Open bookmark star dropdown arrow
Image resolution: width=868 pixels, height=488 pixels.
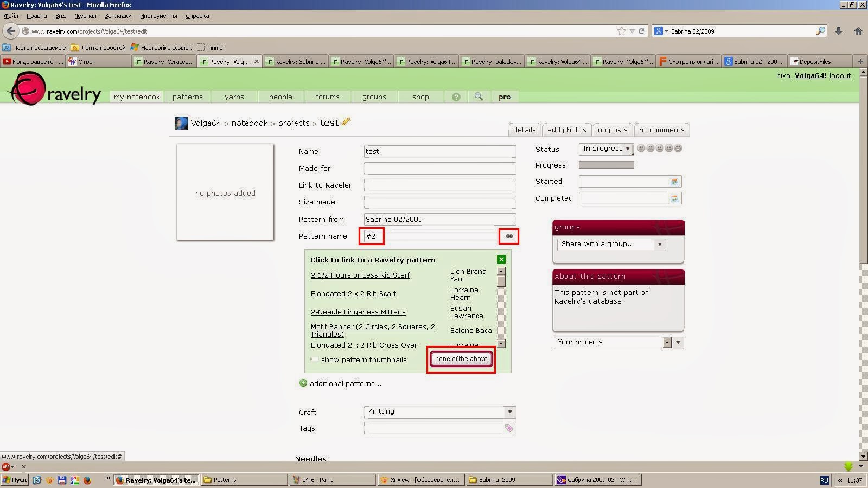click(632, 31)
